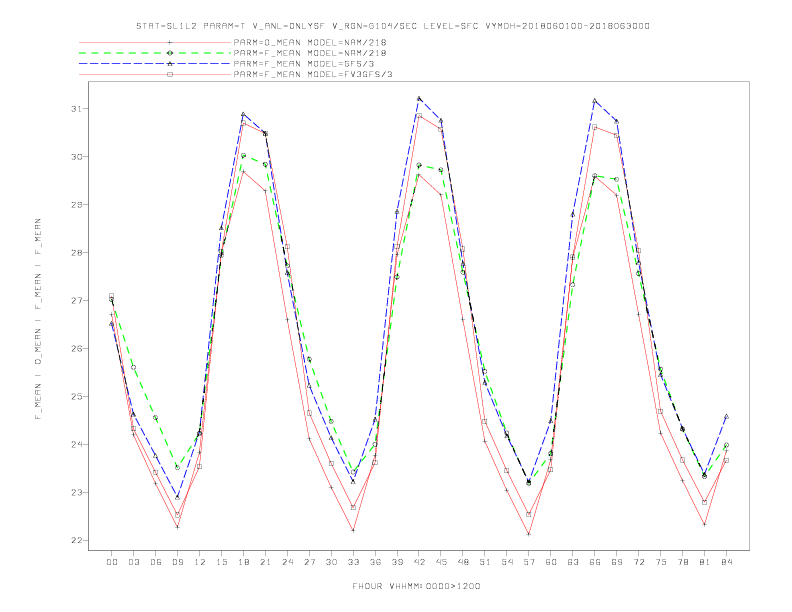Click y-axis tick label 31
792x612 pixels.
[x=77, y=109]
